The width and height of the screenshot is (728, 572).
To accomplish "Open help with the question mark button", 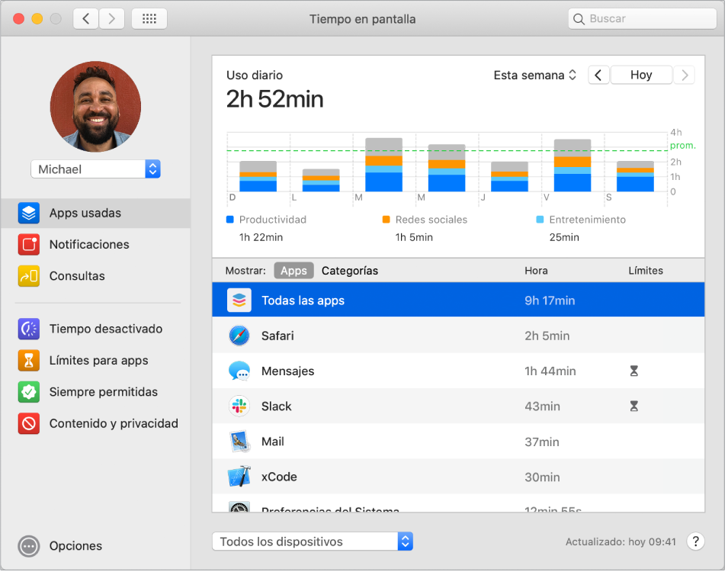I will (695, 541).
